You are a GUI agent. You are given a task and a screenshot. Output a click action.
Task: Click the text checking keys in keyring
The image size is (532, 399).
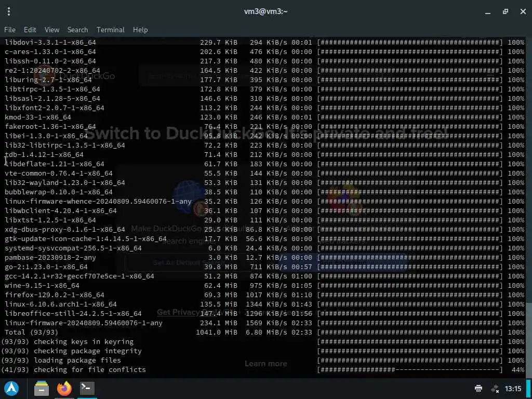click(84, 342)
